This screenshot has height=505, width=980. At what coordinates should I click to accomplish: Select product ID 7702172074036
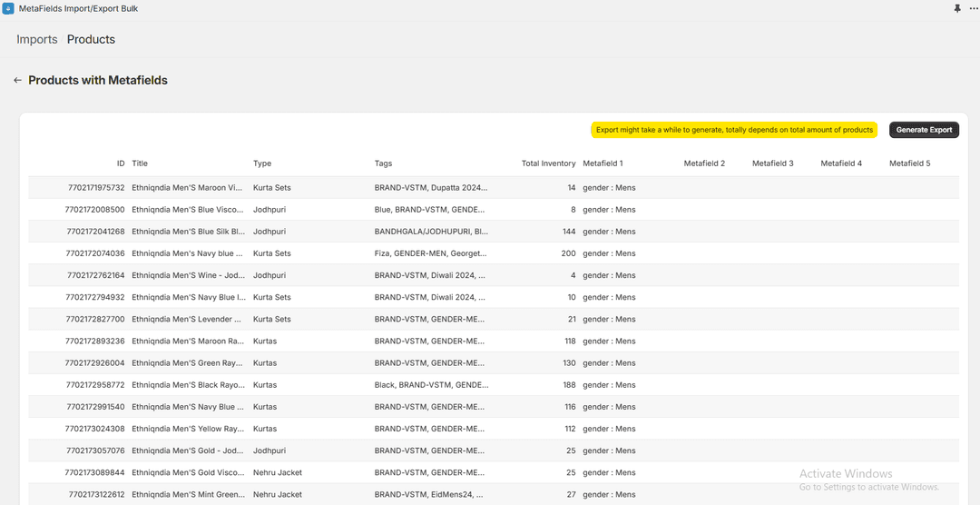point(95,253)
